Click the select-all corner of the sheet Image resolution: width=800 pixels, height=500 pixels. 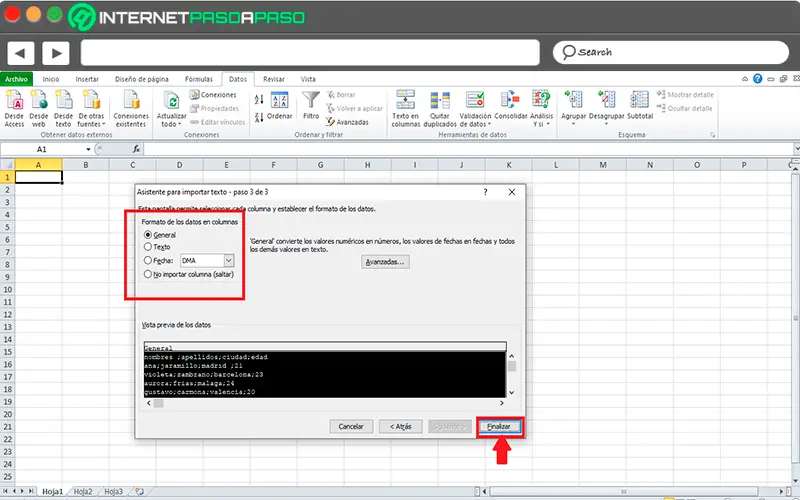(7, 165)
